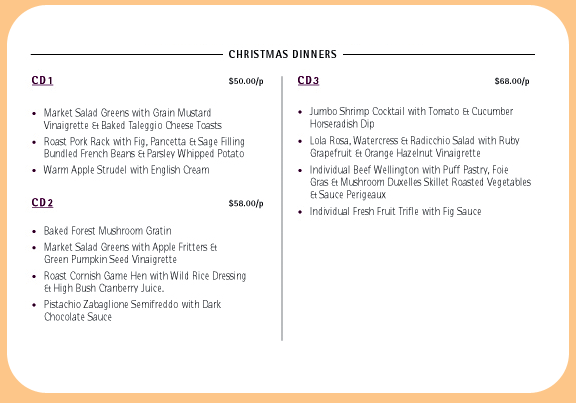Click the Individual Fresh Fruit Trifle item
The image size is (576, 403).
395,212
